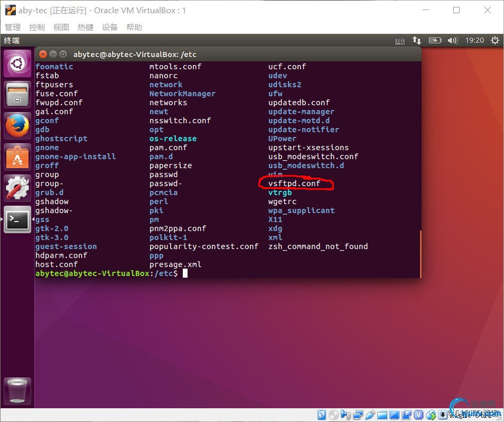504x422 pixels.
Task: Click the update-manager directory name
Action: [x=302, y=112]
